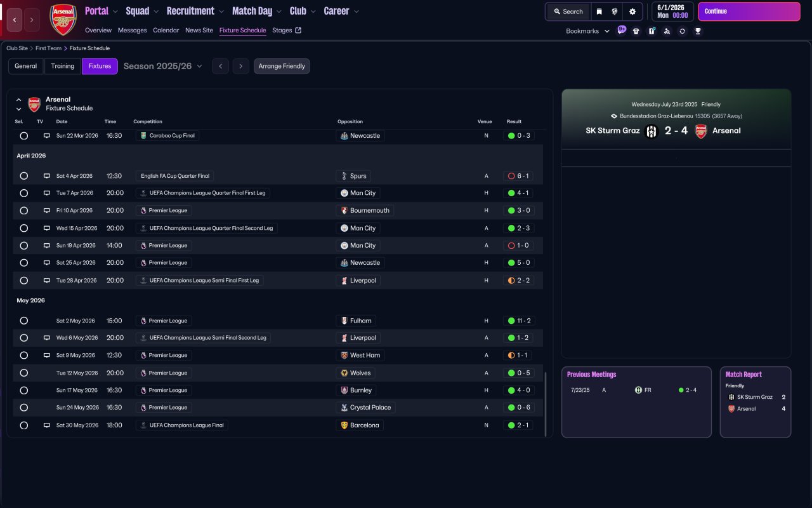This screenshot has width=812, height=508.
Task: Open the 9+ messages notification icon
Action: pos(622,30)
